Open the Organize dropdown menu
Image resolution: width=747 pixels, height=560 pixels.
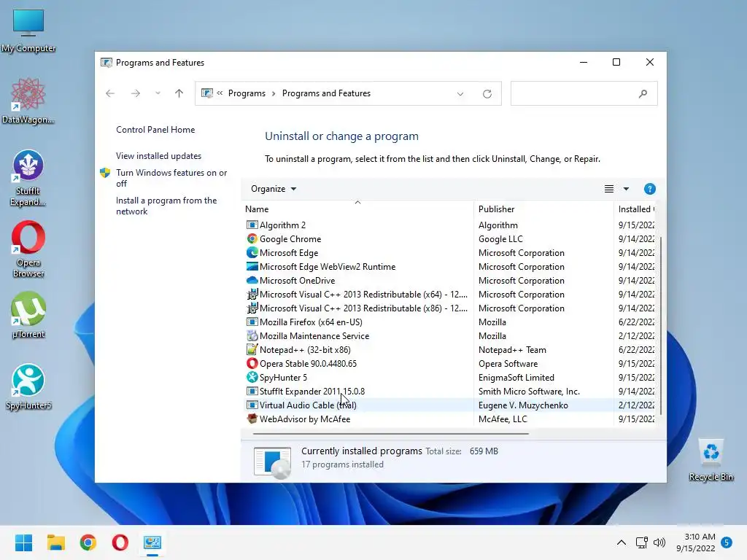point(274,189)
